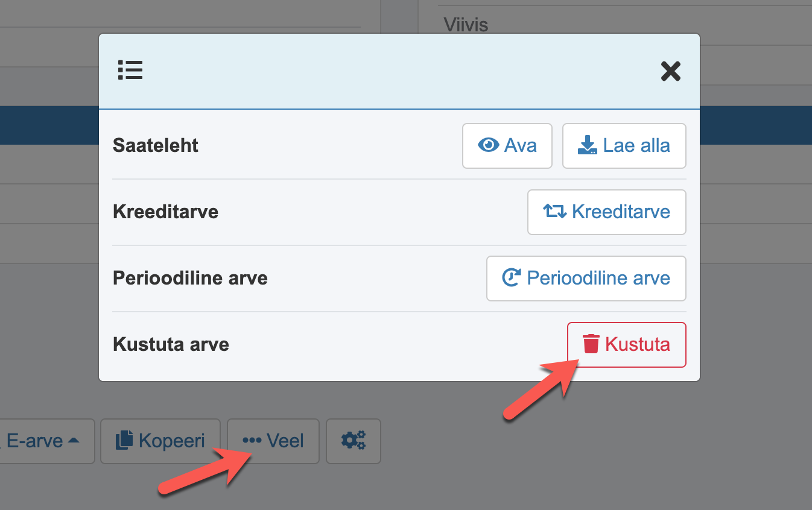Open the Saateleht with the eye icon Ava button
This screenshot has height=510, width=812.
coord(507,146)
